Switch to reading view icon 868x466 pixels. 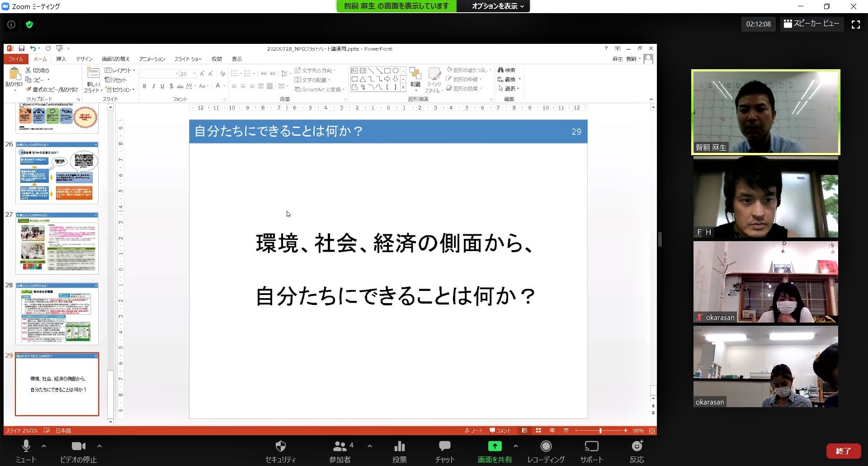tap(552, 431)
